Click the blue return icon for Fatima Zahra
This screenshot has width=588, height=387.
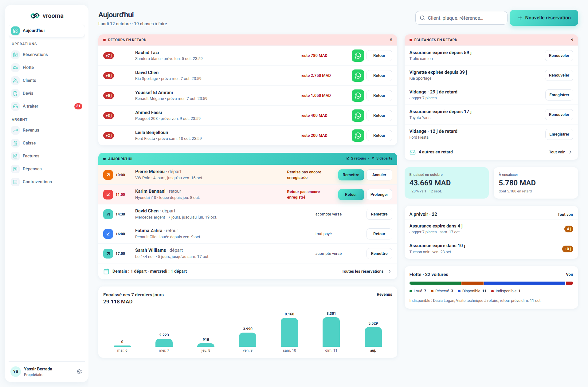tap(108, 234)
